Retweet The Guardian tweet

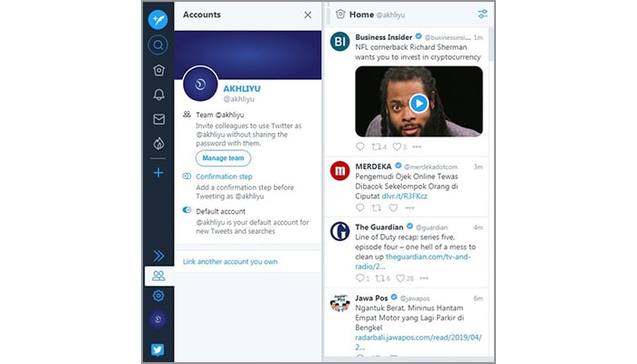click(379, 278)
